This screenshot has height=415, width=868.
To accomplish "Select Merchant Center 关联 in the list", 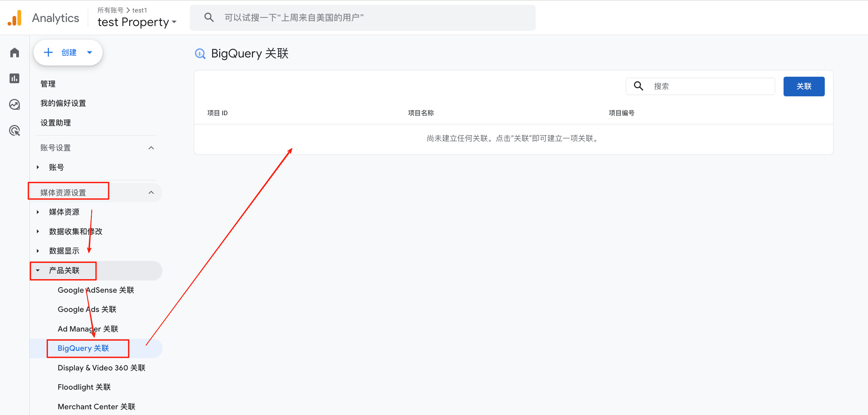I will 96,407.
